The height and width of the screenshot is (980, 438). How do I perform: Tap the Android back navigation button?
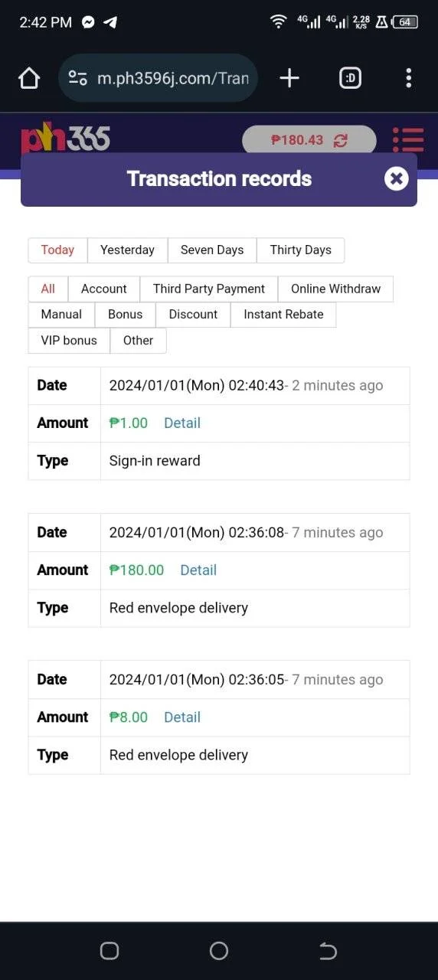coord(328,951)
